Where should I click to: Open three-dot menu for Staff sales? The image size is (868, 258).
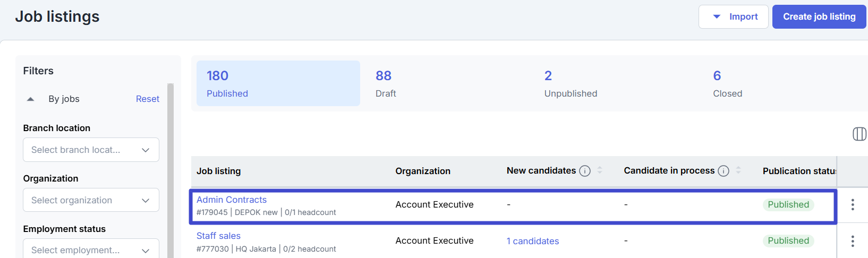853,241
